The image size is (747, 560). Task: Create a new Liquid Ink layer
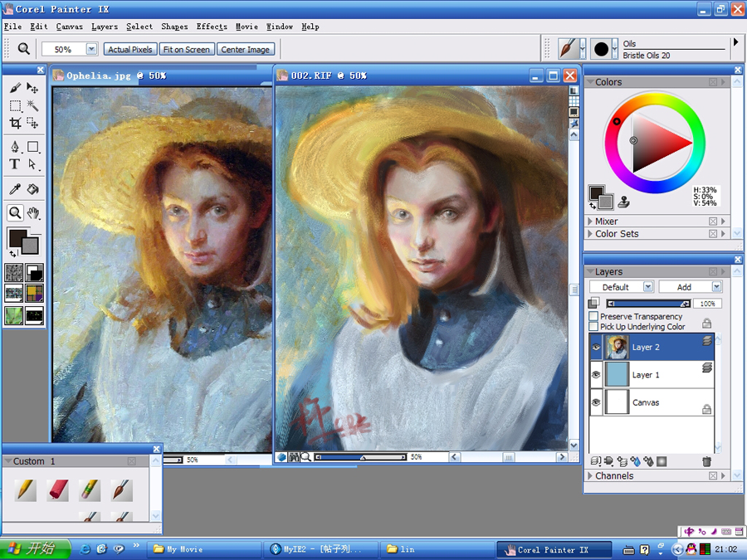click(648, 461)
